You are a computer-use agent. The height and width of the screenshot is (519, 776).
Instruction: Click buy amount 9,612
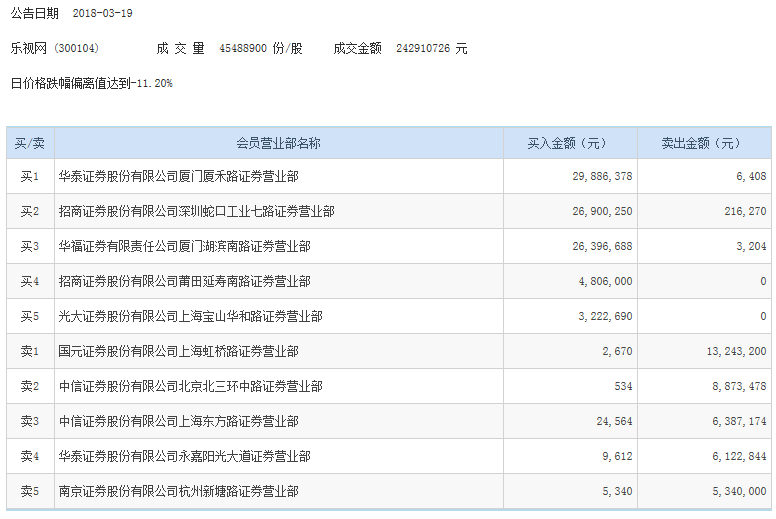pos(617,456)
